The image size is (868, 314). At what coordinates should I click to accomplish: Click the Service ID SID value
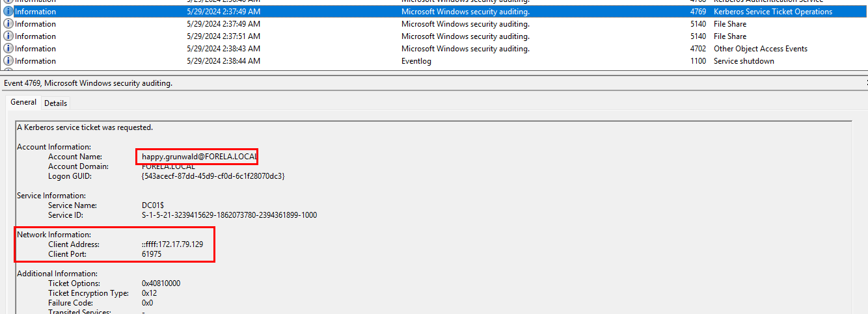229,215
